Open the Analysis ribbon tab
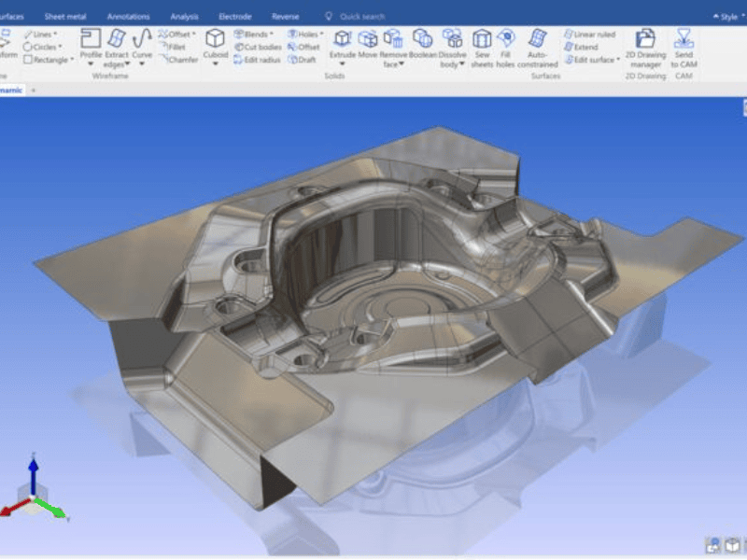747x560 pixels. point(182,17)
